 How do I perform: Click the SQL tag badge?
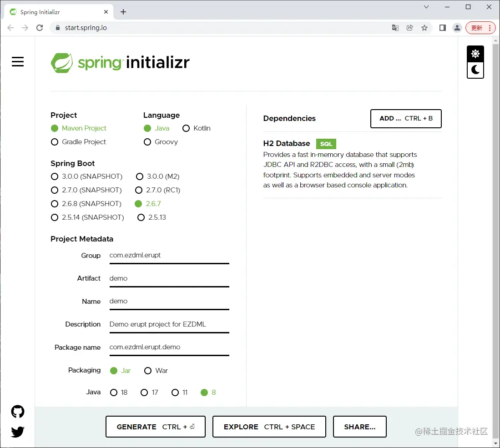tap(326, 144)
